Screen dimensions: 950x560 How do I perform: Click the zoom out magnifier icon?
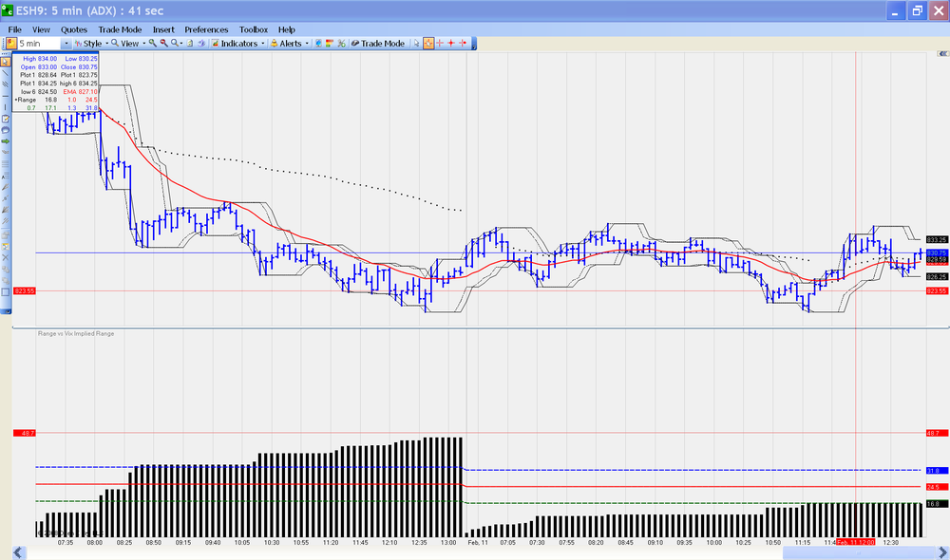(163, 43)
